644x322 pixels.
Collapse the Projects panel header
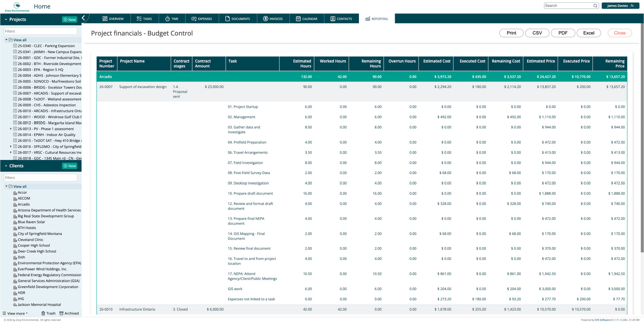click(x=6, y=20)
